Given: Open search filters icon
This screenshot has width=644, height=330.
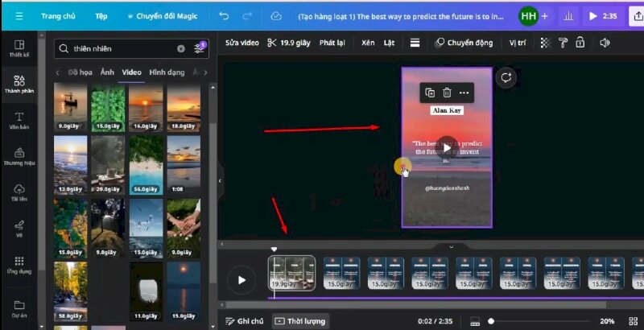Looking at the screenshot, I should pos(200,48).
